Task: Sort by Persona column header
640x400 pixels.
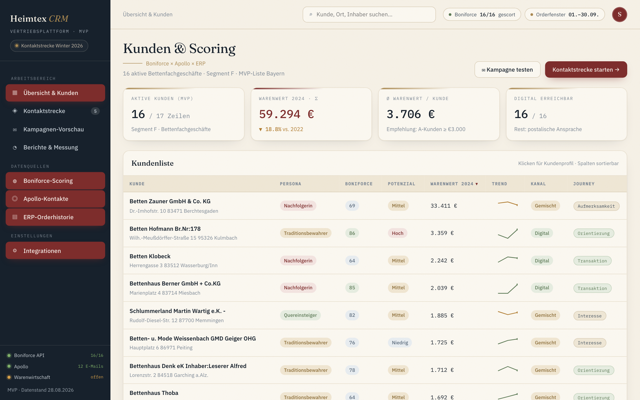Action: 290,184
